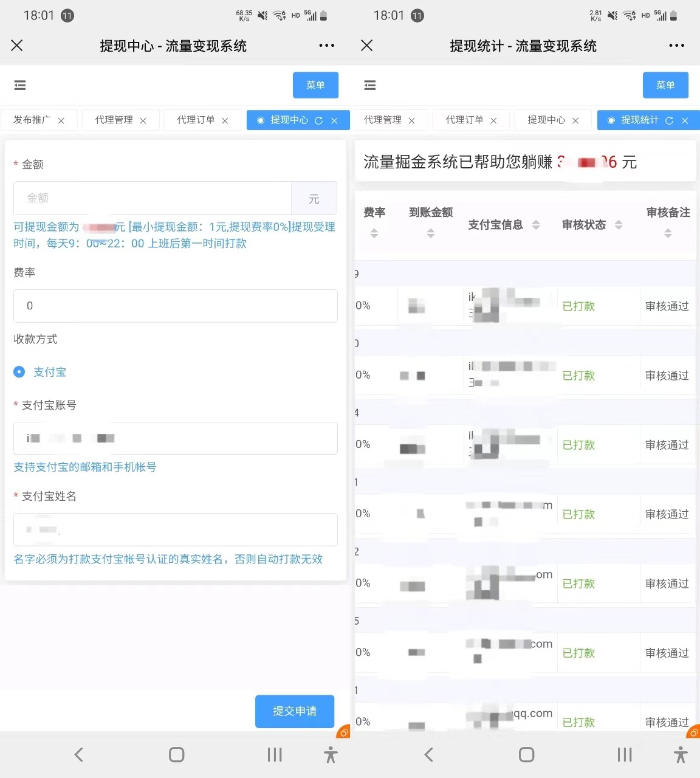This screenshot has height=778, width=700.
Task: Select the active 提现统计 tab
Action: tap(640, 120)
